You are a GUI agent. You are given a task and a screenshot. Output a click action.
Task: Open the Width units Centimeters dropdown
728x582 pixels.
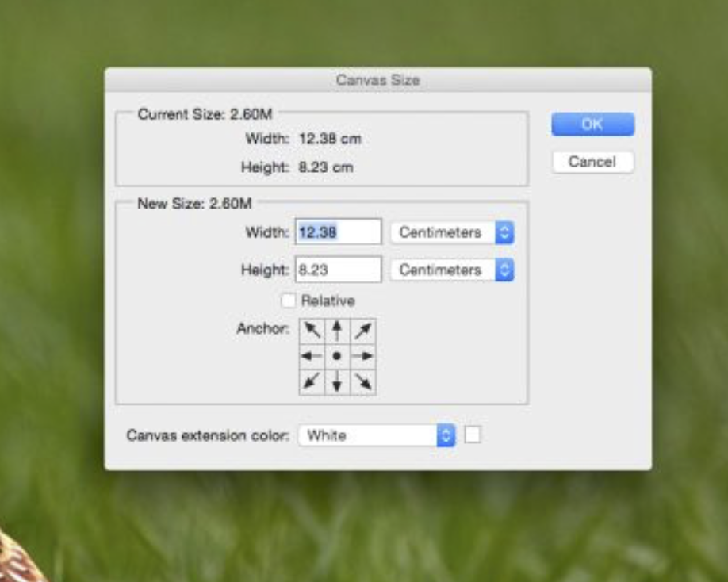[452, 232]
